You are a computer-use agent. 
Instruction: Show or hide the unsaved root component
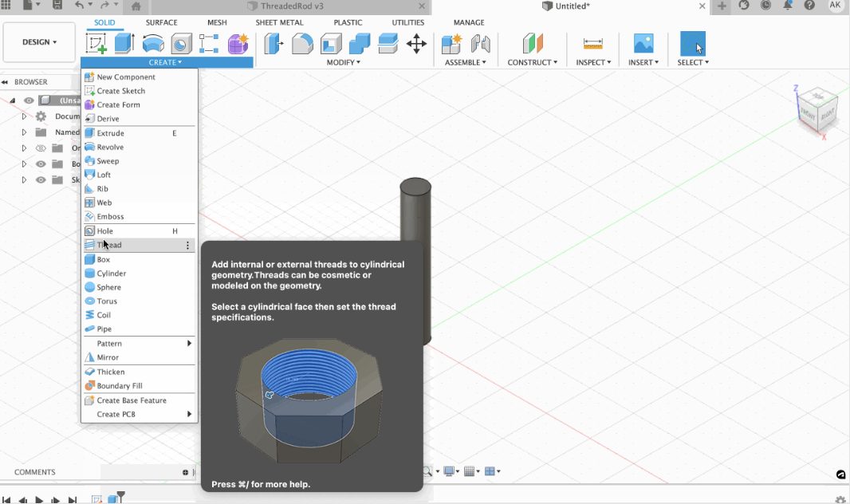pyautogui.click(x=28, y=100)
